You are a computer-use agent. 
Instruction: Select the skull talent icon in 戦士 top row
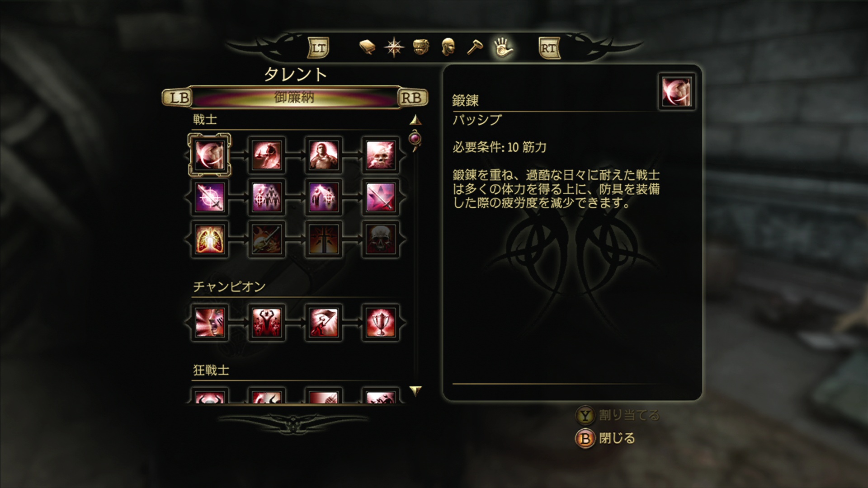pos(380,155)
